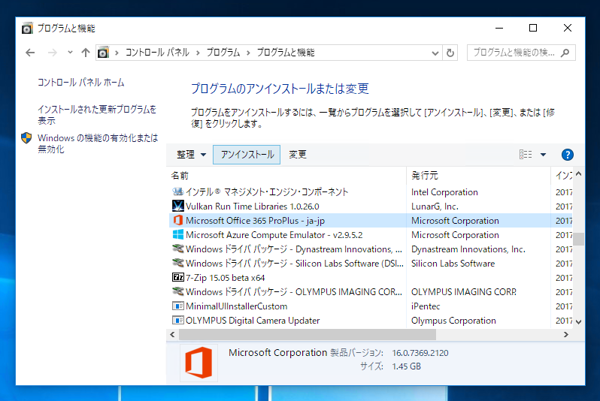Viewport: 600px width, 401px height.
Task: Refresh the program list
Action: 450,53
